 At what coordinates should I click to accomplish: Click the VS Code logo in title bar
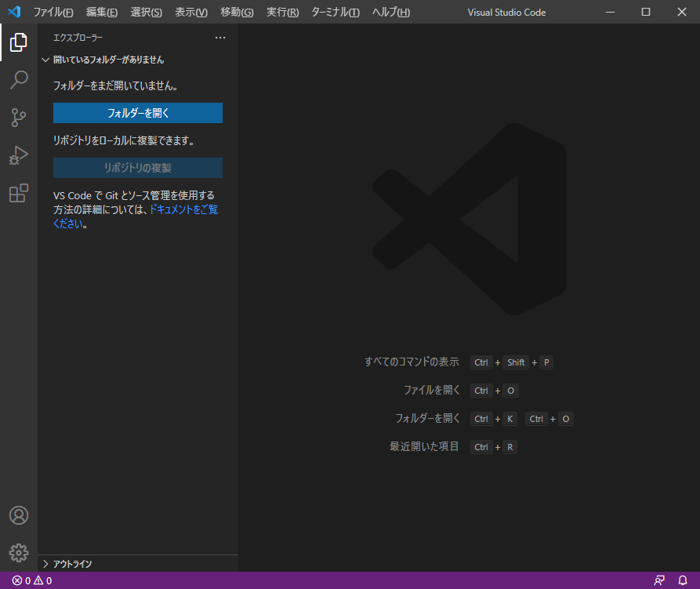pyautogui.click(x=14, y=12)
